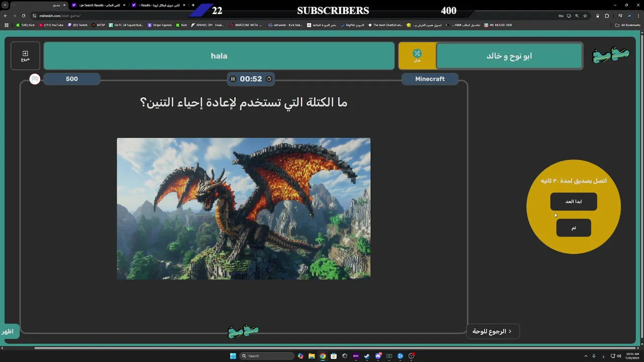Click the dragon question image
Image resolution: width=644 pixels, height=362 pixels.
[244, 208]
